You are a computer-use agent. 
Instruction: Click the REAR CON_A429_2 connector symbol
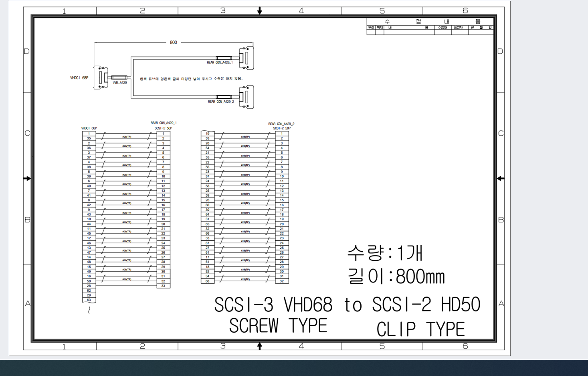click(x=246, y=97)
